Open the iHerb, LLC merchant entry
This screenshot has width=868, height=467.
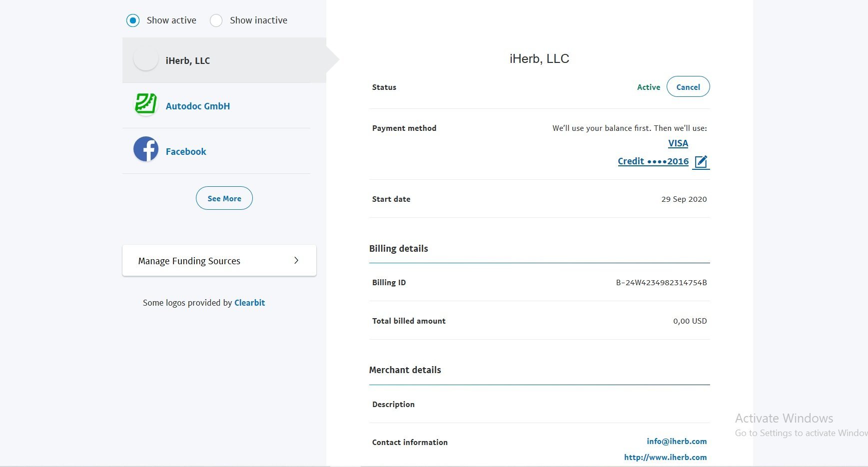(x=188, y=60)
